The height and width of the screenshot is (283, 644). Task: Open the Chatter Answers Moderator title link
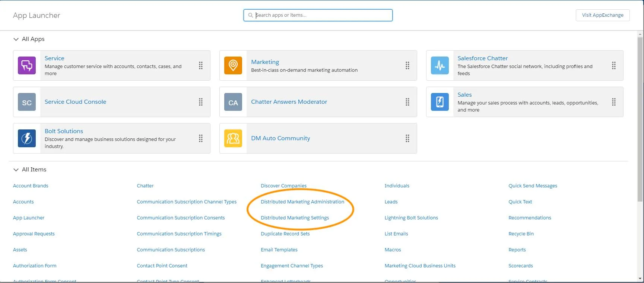tap(289, 102)
